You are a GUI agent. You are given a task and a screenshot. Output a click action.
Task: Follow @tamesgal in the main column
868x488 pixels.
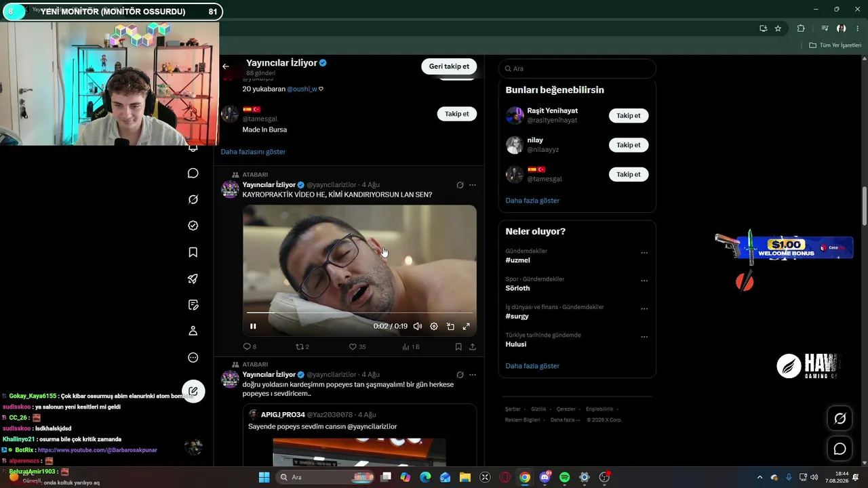pos(457,114)
